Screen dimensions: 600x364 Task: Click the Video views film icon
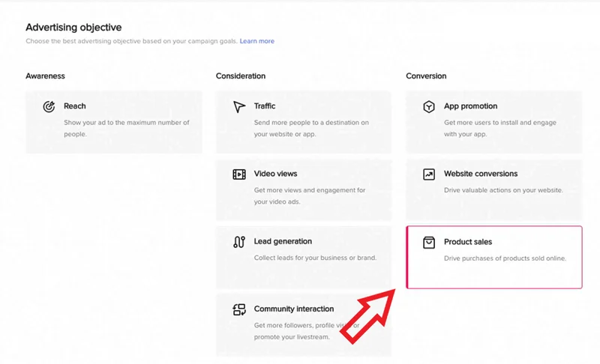tap(239, 175)
